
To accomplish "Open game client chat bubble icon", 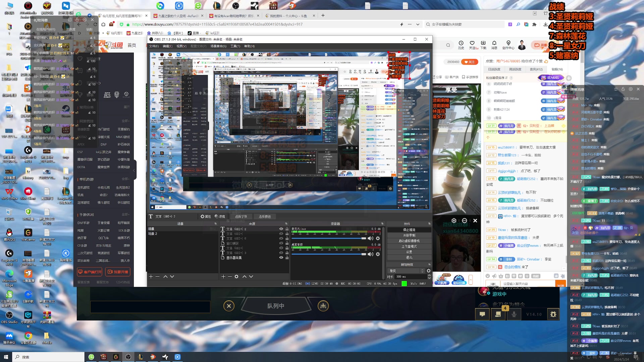I will pos(482,314).
